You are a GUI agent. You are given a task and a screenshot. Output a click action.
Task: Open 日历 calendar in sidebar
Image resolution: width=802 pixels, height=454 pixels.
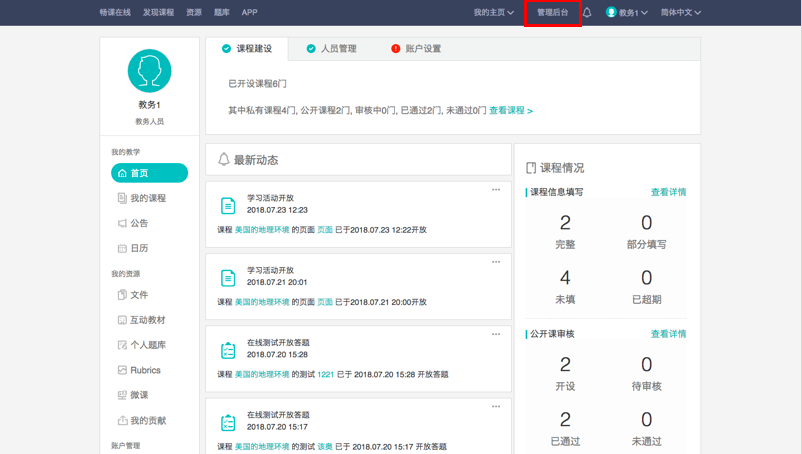139,248
